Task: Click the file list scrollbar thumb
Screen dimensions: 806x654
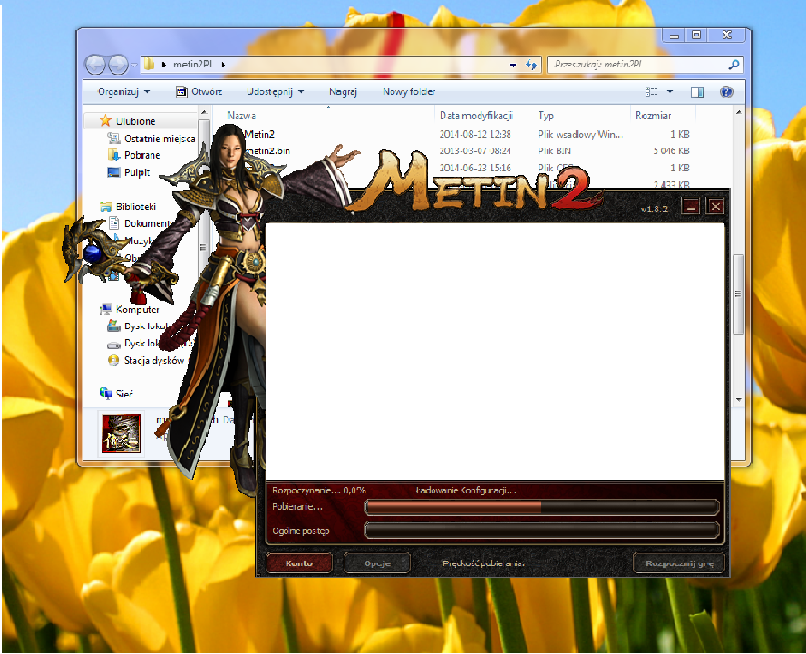Action: pyautogui.click(x=739, y=294)
